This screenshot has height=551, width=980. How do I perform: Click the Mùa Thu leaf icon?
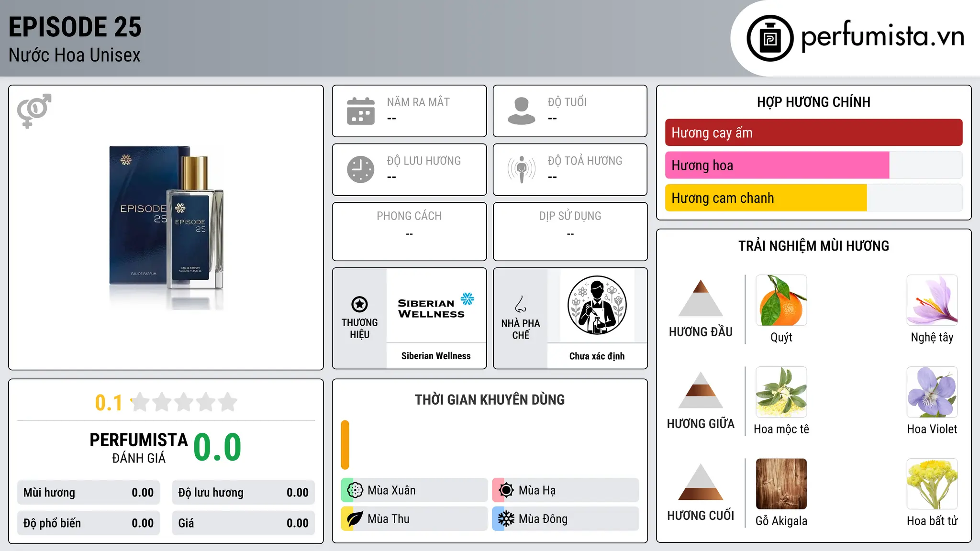coord(355,519)
